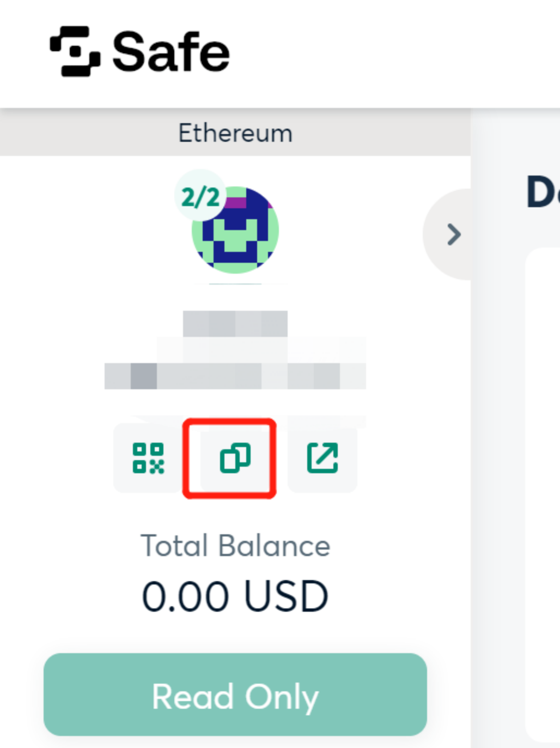This screenshot has width=560, height=748.
Task: Copy the Safe address to clipboard
Action: point(235,458)
